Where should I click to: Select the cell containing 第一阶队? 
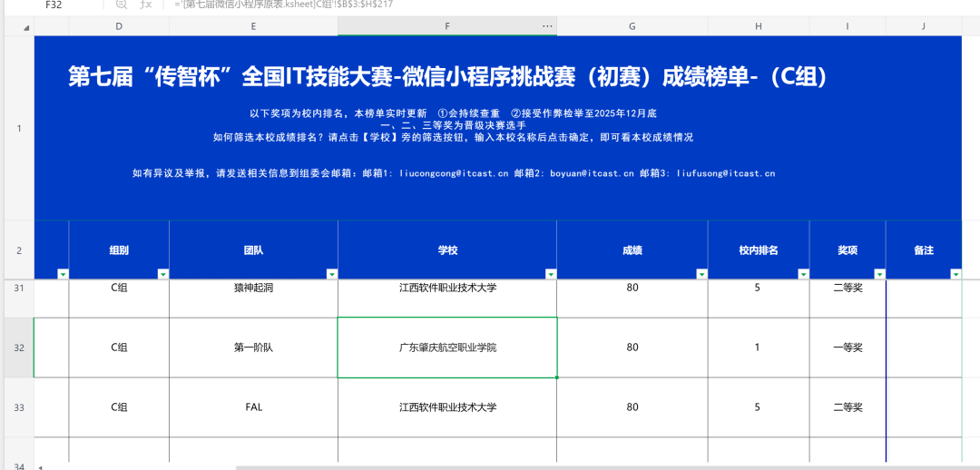[x=253, y=348]
